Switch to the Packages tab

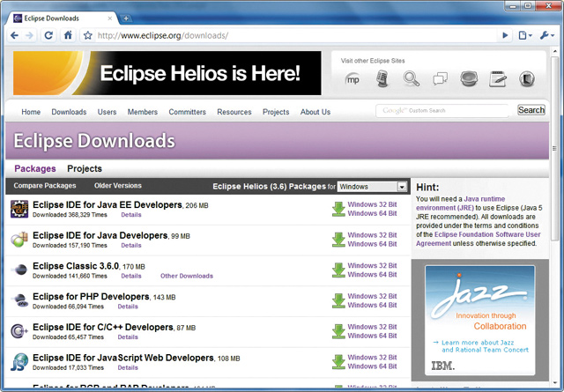(35, 168)
